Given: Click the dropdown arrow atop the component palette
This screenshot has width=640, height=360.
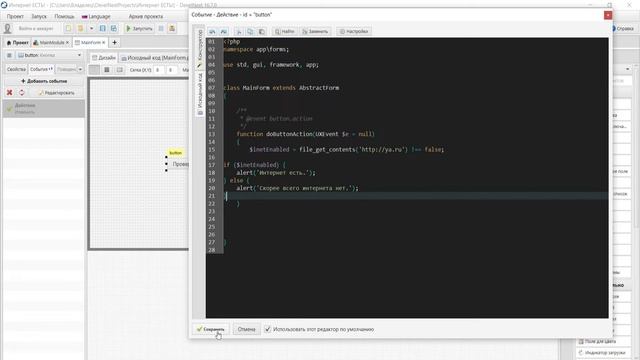Looking at the screenshot, I should 627,69.
